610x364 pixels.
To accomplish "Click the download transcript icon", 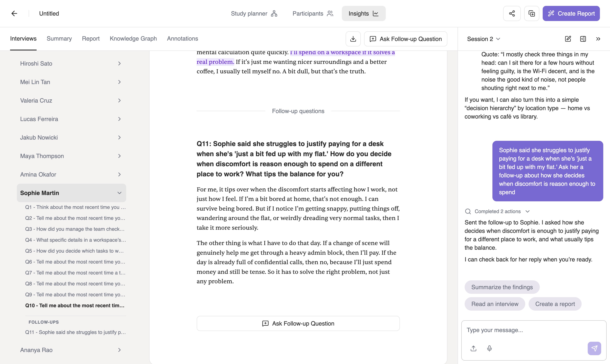I will point(353,39).
